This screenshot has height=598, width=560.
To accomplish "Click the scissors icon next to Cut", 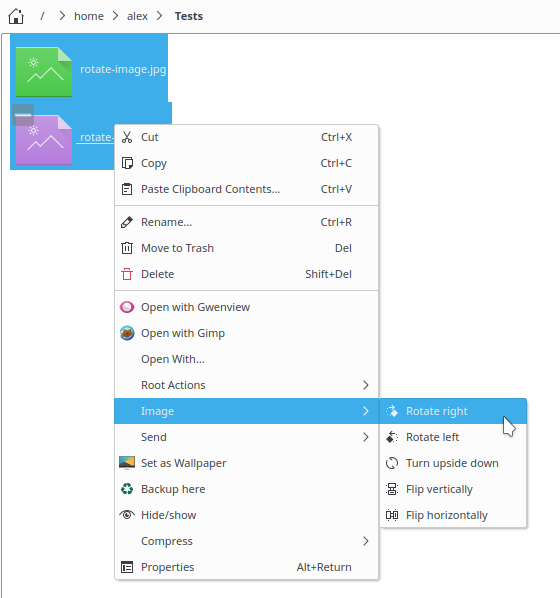I will [127, 137].
